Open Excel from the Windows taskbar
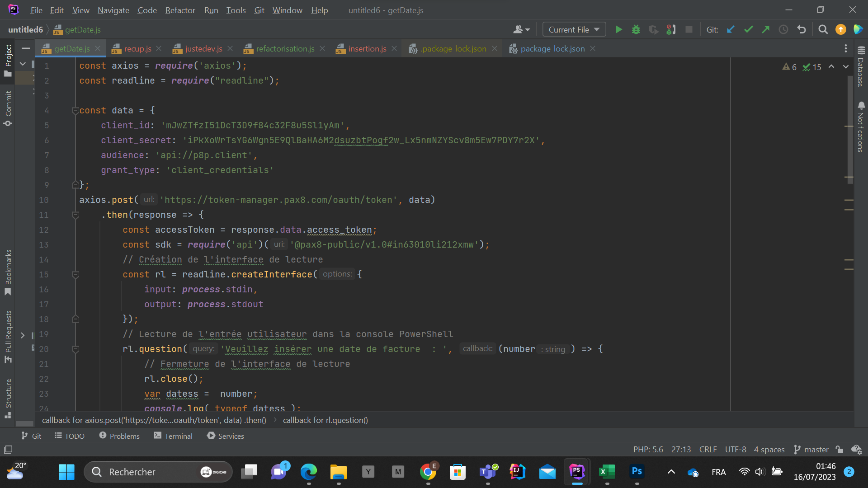868x488 pixels. pyautogui.click(x=607, y=472)
